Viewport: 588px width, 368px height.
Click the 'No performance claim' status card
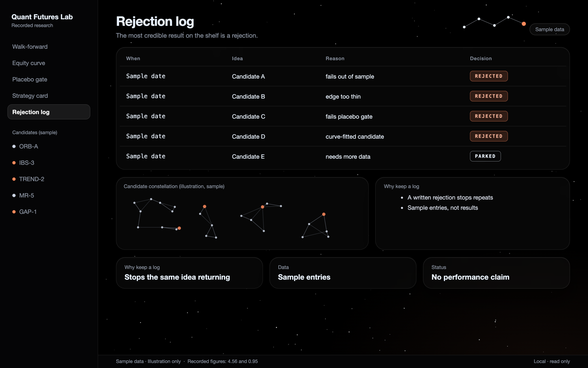click(496, 273)
